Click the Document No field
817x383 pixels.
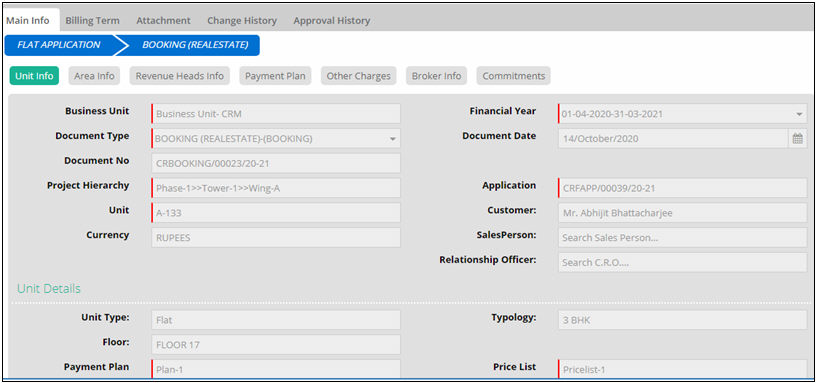(276, 163)
